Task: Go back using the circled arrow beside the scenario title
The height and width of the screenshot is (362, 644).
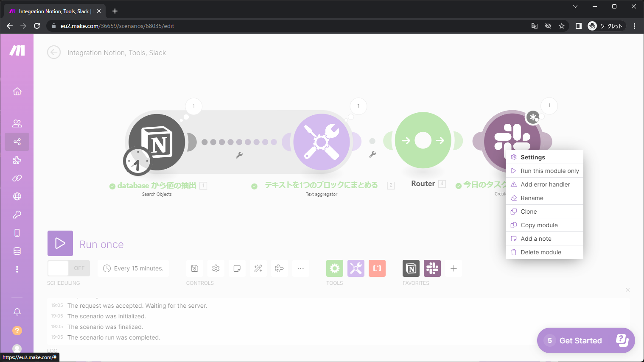Action: (54, 53)
